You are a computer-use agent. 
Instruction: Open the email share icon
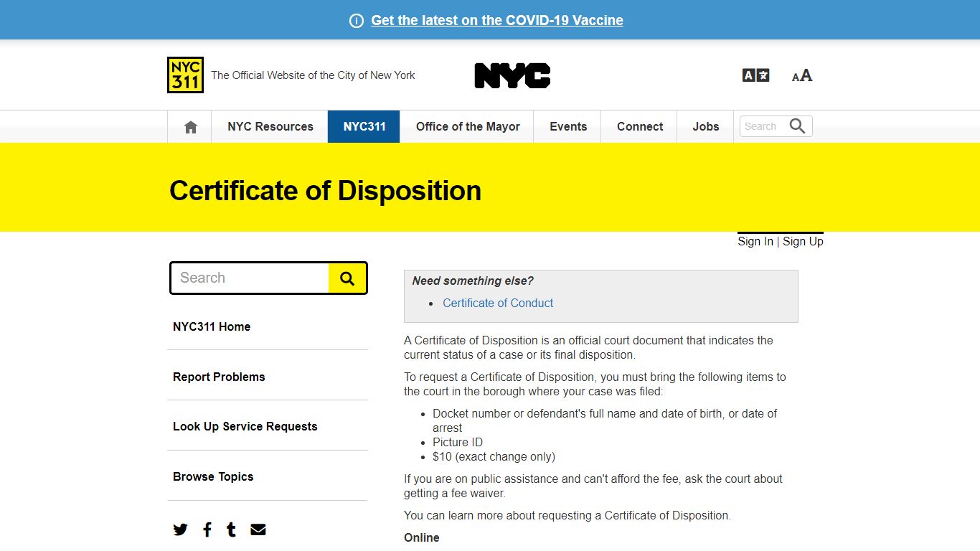point(258,529)
